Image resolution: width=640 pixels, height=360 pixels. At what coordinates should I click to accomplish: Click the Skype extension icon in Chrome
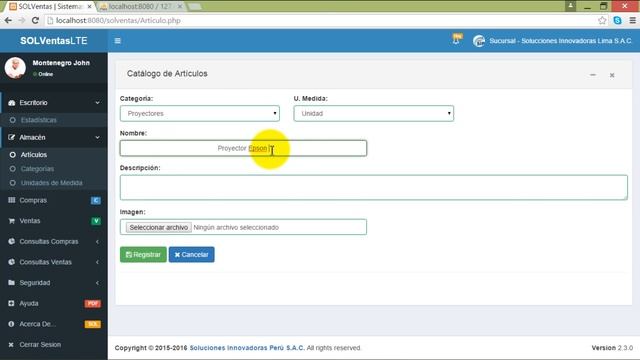tap(617, 20)
